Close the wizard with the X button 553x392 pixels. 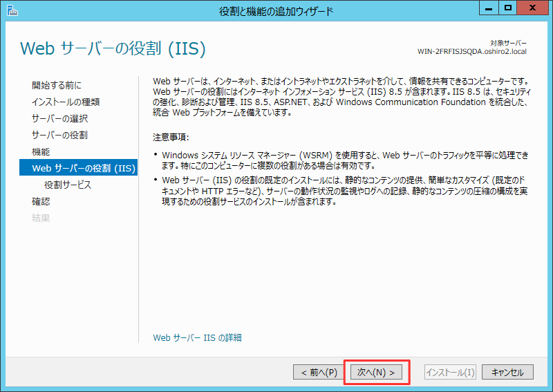coord(532,8)
